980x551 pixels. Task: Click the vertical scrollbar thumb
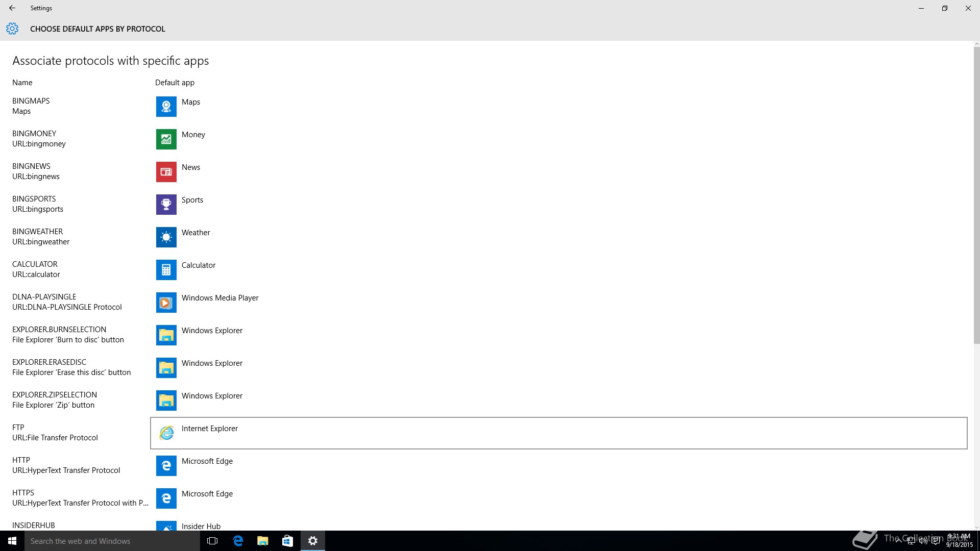(x=976, y=195)
